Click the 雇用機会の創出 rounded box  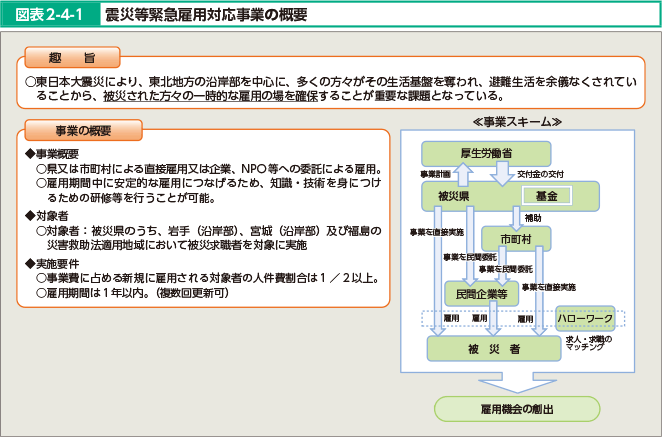point(516,409)
